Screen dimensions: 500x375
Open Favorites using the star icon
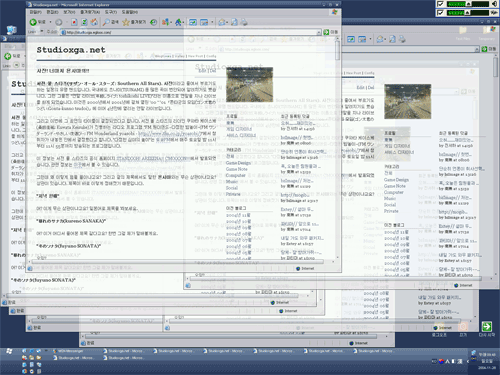coord(126,22)
